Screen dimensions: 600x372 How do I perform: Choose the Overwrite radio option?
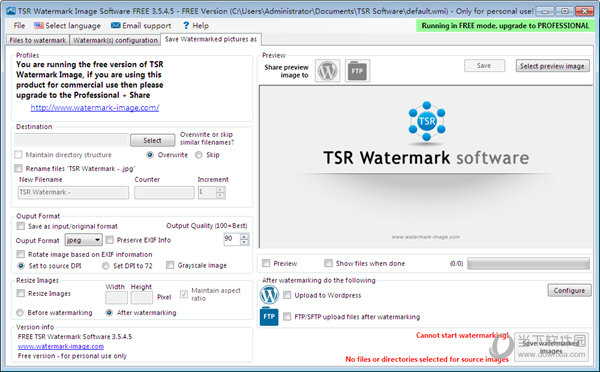pyautogui.click(x=150, y=155)
